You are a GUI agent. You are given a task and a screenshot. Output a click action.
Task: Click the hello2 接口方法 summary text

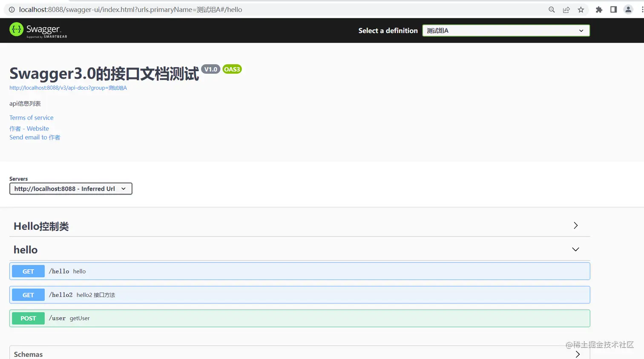(96, 295)
